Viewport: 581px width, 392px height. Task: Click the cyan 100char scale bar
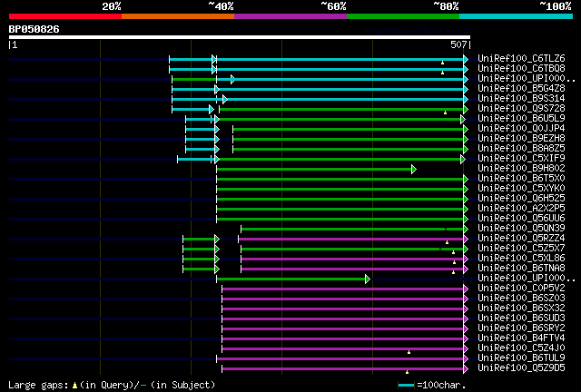click(x=406, y=386)
